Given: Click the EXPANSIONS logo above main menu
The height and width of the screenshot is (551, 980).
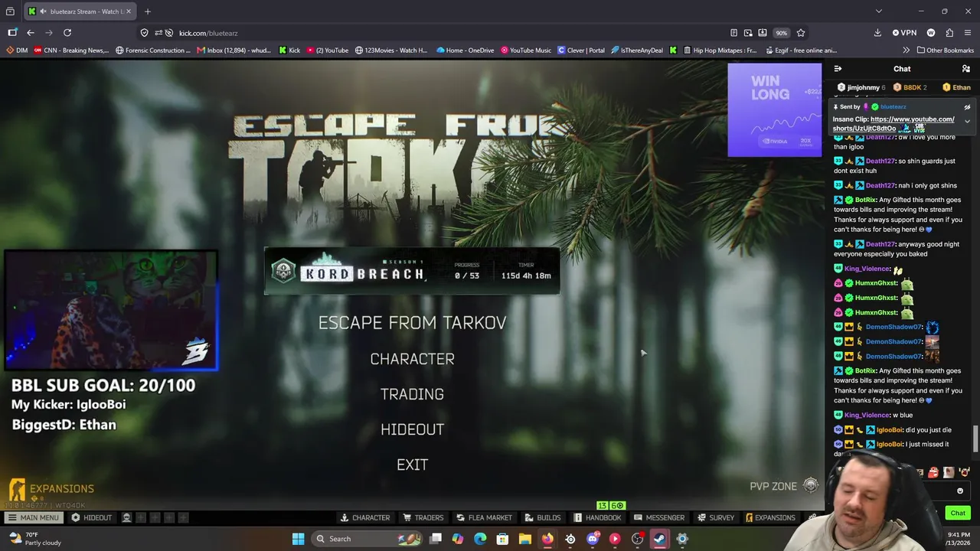Looking at the screenshot, I should coord(51,489).
